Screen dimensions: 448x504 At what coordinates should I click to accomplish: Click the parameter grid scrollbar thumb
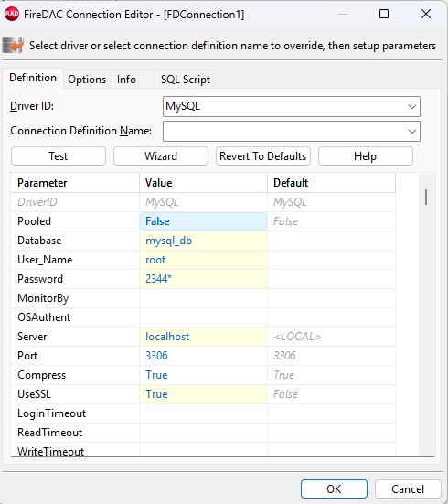(x=426, y=197)
